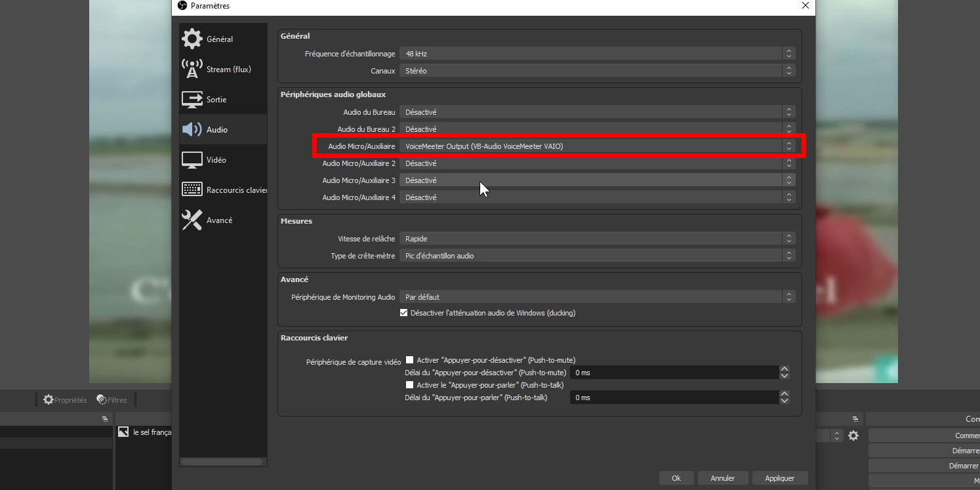The width and height of the screenshot is (980, 490).
Task: Select the Avancé tools icon
Action: tap(192, 220)
